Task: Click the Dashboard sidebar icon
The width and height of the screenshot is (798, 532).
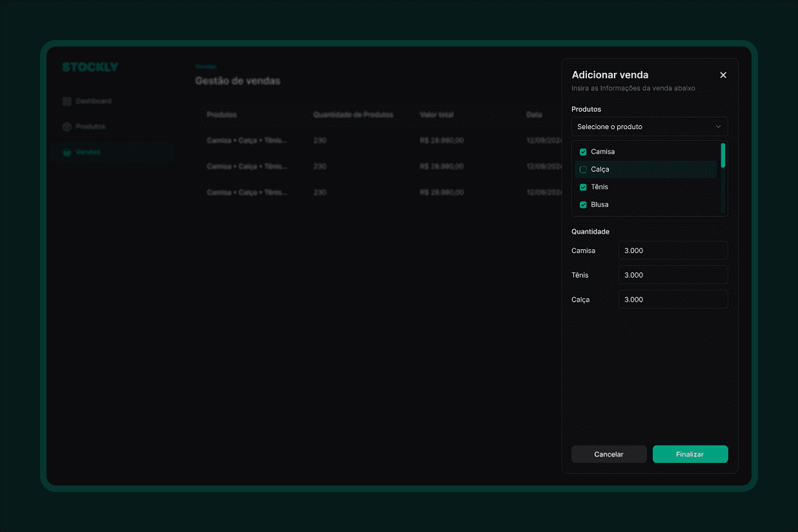Action: [66, 101]
